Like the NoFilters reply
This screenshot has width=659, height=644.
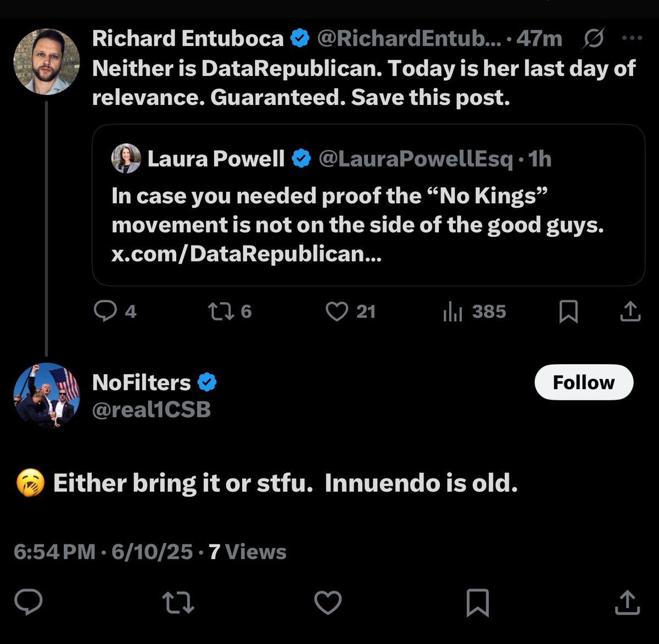click(x=328, y=602)
